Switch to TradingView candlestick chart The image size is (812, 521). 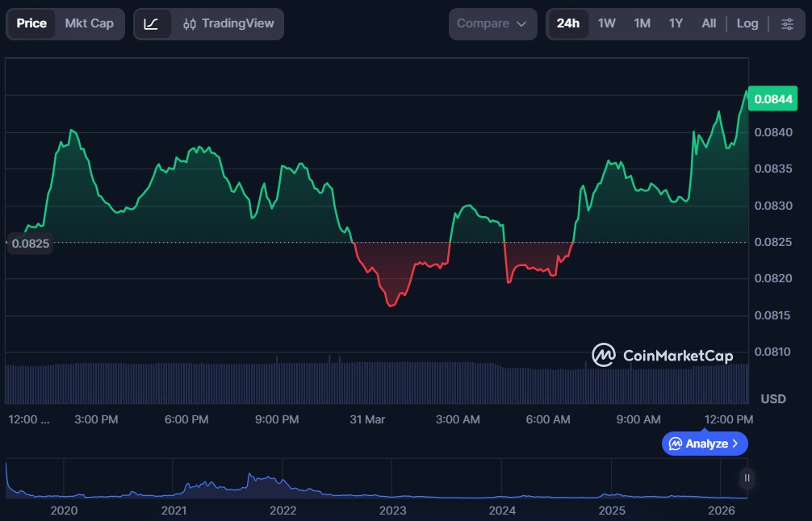pyautogui.click(x=228, y=23)
